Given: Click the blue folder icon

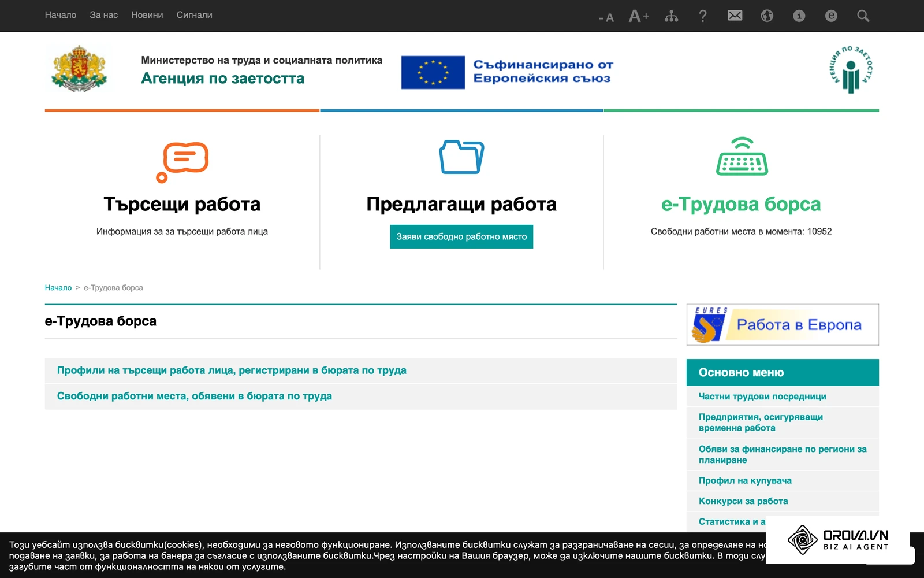Looking at the screenshot, I should [461, 157].
